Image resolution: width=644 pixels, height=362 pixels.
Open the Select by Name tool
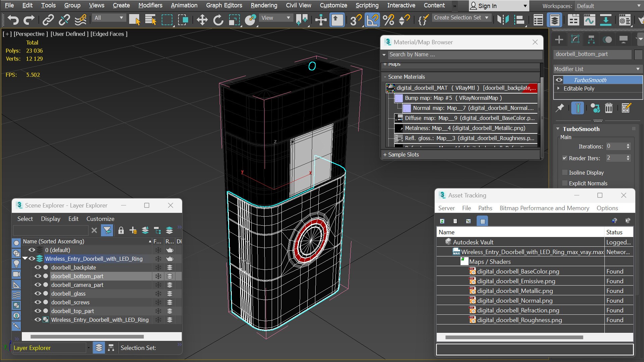click(151, 20)
